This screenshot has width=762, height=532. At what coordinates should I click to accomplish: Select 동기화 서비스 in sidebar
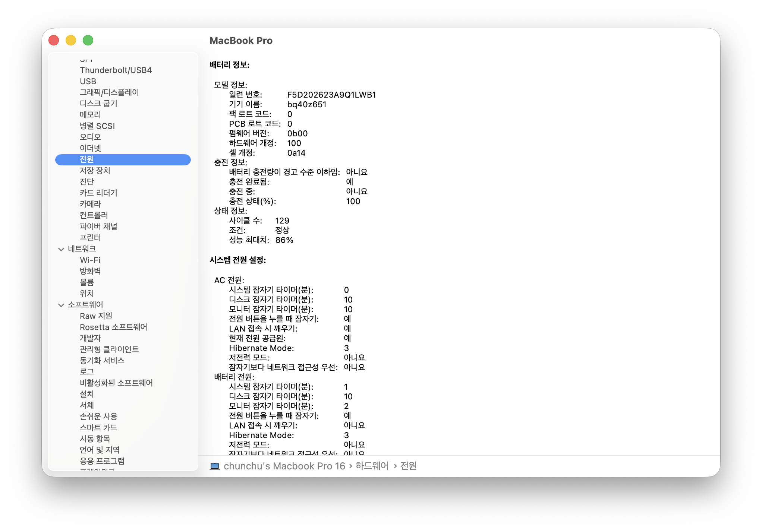pos(102,361)
